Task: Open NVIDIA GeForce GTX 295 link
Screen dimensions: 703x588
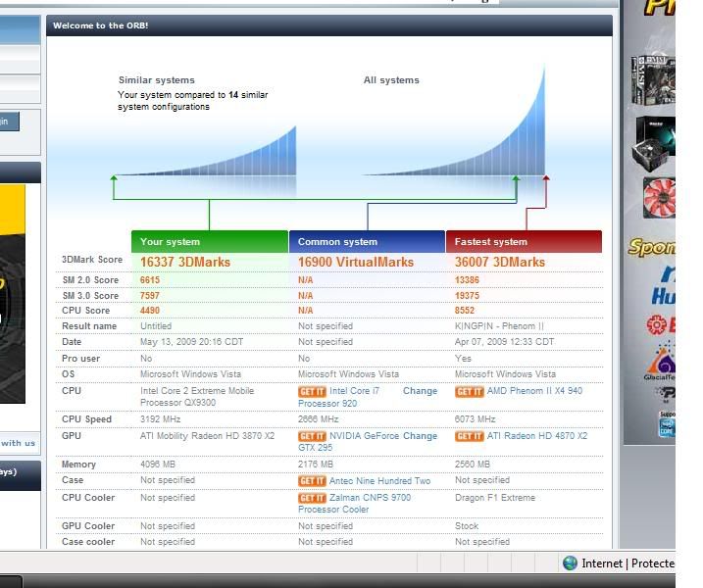Action: pyautogui.click(x=348, y=442)
